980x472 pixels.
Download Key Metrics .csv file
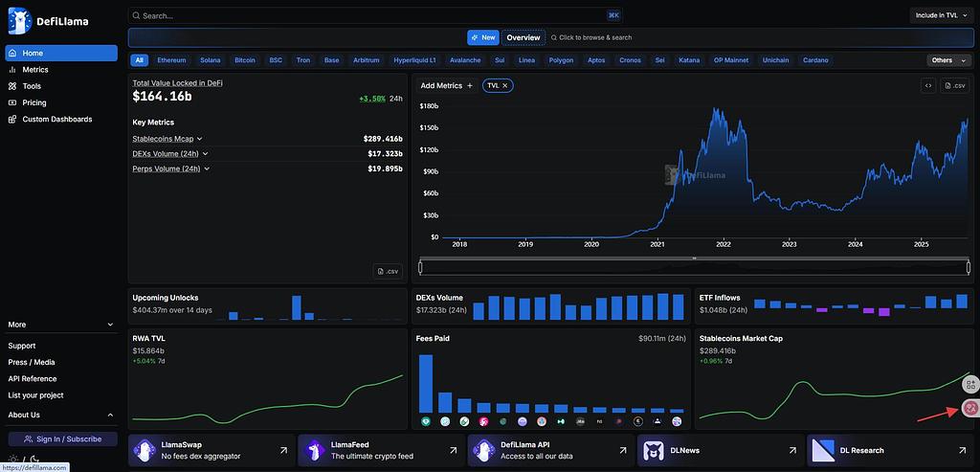point(387,271)
